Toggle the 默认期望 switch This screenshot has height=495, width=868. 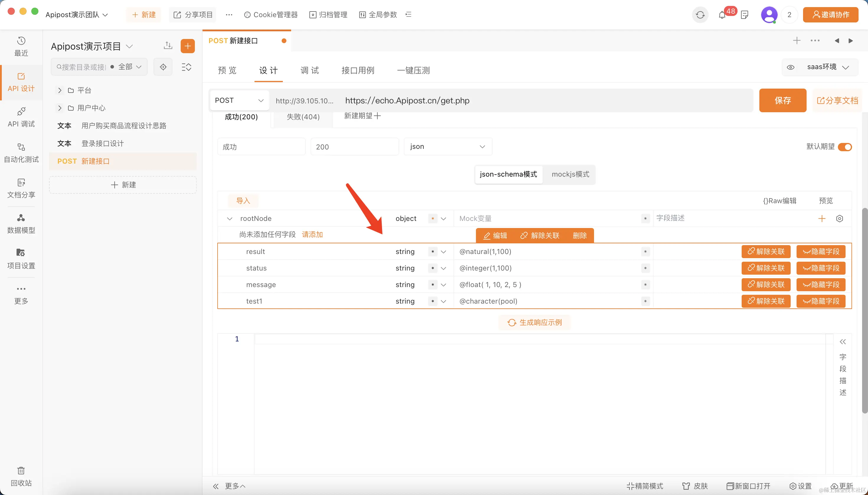pos(845,147)
